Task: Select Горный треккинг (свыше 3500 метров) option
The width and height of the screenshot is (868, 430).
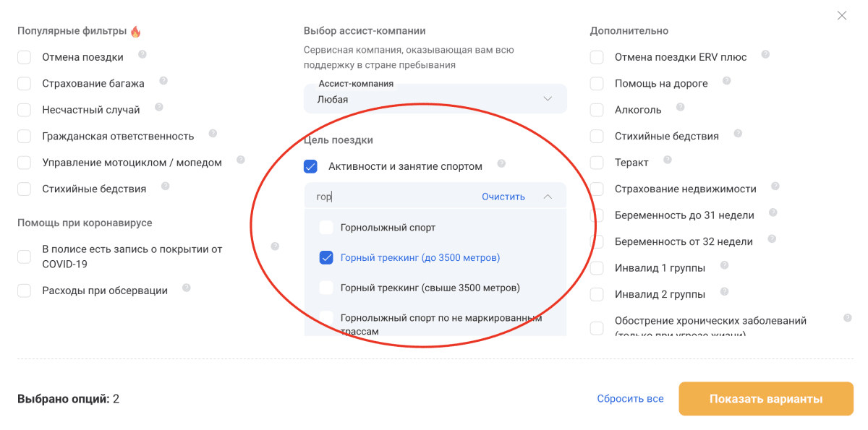Action: [326, 288]
